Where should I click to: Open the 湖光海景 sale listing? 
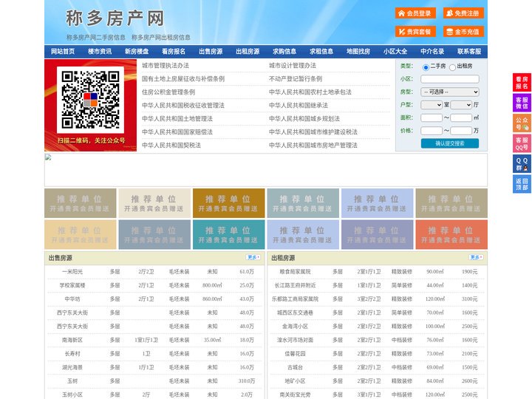click(x=72, y=367)
